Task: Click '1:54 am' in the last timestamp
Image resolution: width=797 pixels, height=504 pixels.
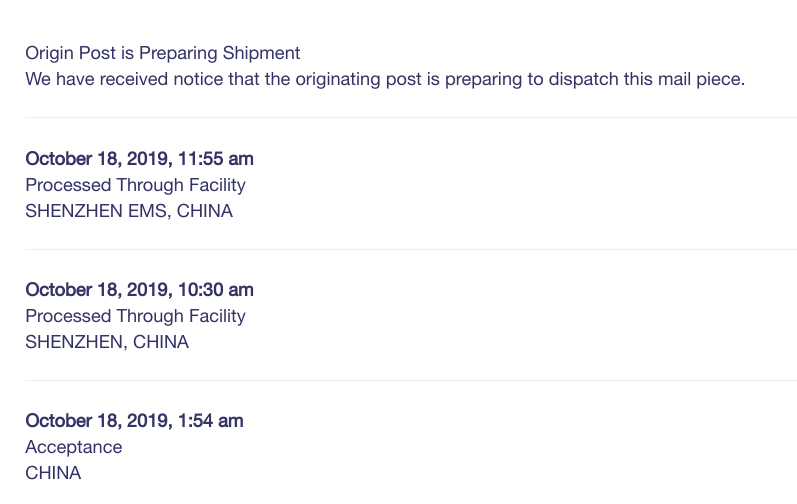Action: coord(210,421)
